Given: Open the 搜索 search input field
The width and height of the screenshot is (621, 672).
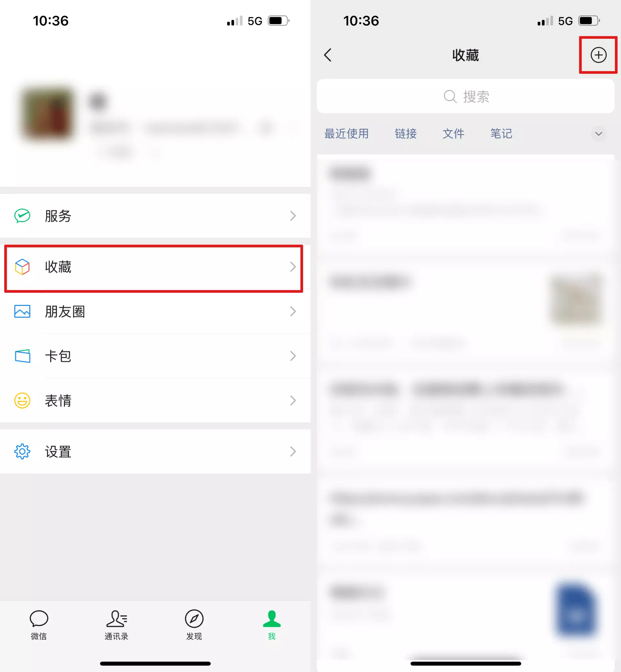Looking at the screenshot, I should coord(465,97).
